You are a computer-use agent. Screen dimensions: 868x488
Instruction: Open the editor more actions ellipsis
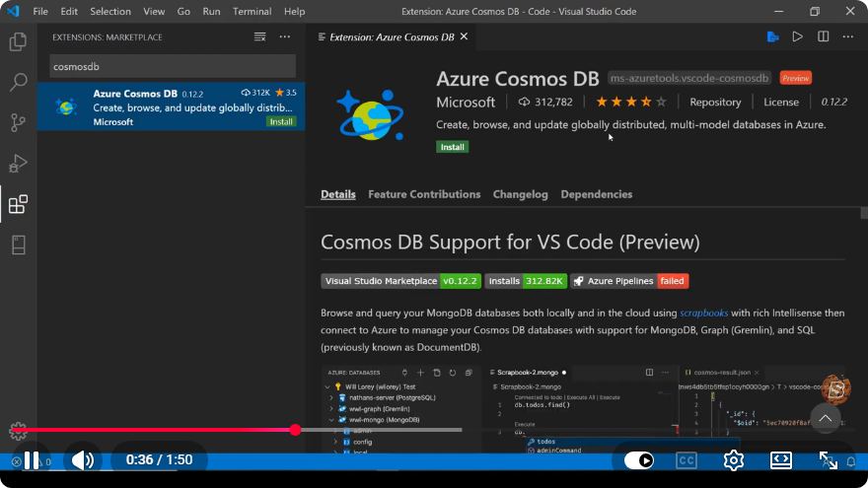point(848,36)
